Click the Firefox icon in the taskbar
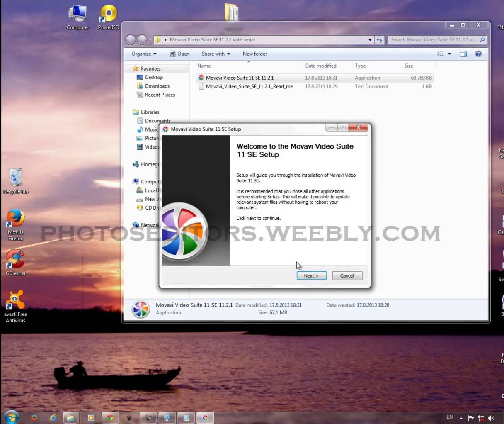The width and height of the screenshot is (504, 424). tap(34, 418)
